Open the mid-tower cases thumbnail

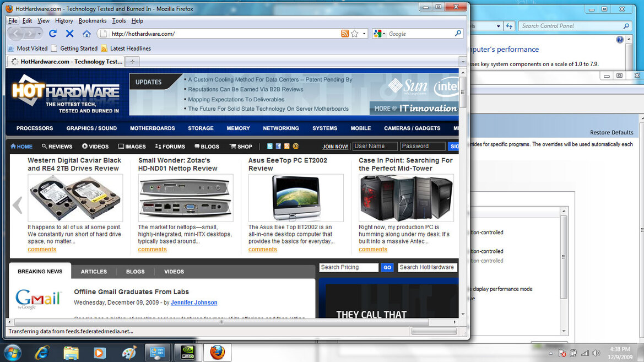point(406,198)
